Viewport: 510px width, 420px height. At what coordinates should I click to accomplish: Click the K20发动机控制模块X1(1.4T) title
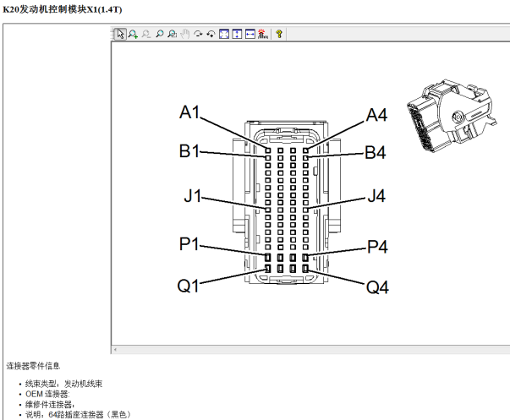click(62, 9)
